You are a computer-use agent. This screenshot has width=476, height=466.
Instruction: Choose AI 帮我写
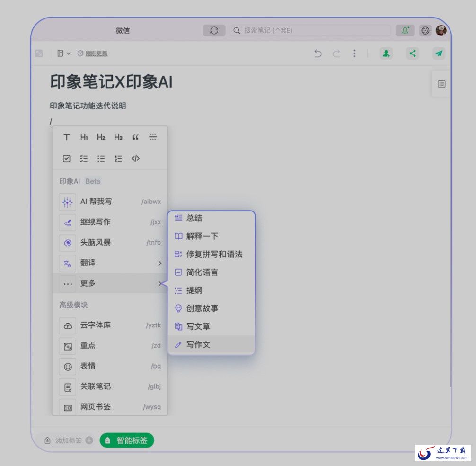pyautogui.click(x=110, y=202)
